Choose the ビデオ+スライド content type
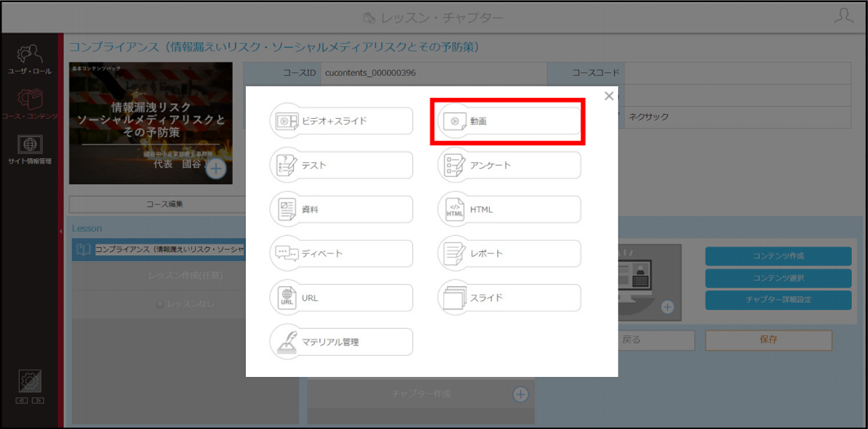Viewport: 868px width, 429px height. coord(341,121)
